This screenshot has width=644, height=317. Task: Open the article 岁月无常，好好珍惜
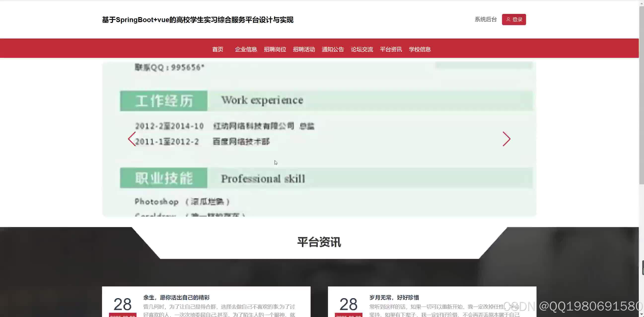click(x=394, y=297)
